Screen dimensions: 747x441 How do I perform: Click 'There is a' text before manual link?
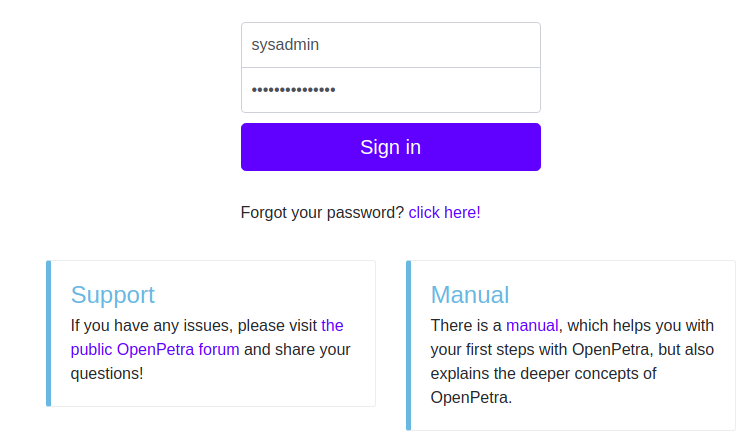pos(466,325)
